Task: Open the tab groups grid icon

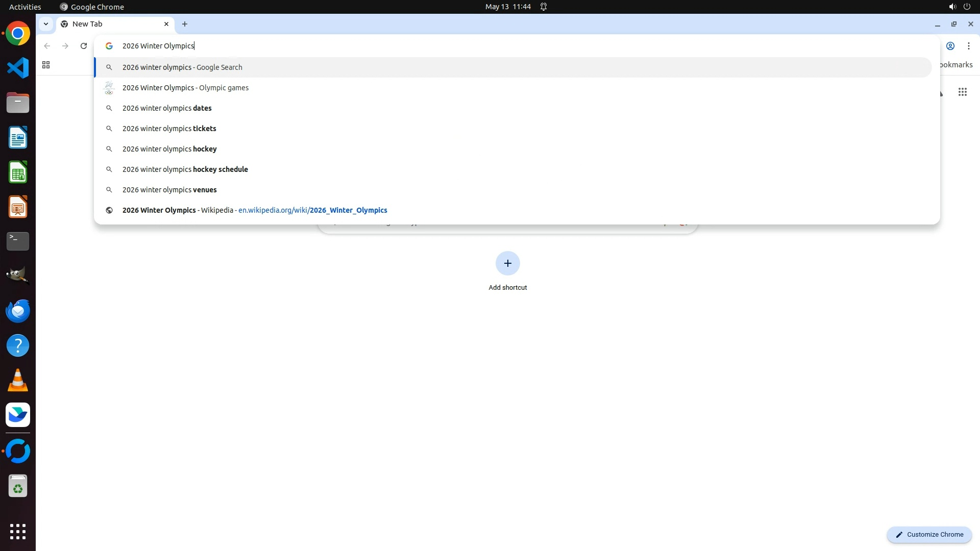Action: tap(46, 65)
